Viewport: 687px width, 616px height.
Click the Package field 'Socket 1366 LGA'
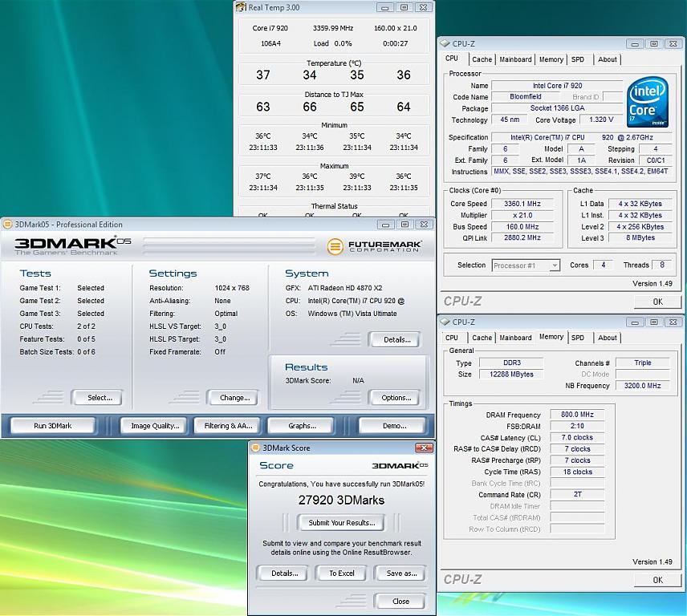557,108
